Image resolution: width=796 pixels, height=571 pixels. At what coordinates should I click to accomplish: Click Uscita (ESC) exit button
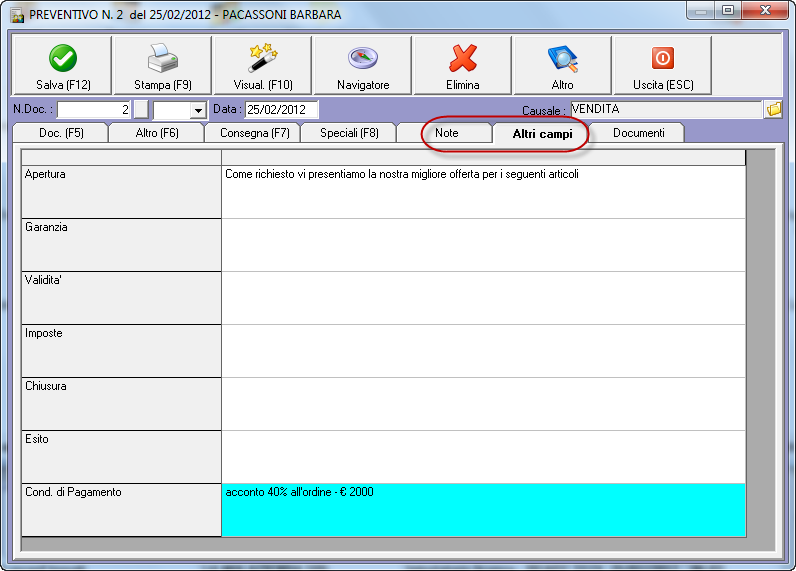point(662,65)
